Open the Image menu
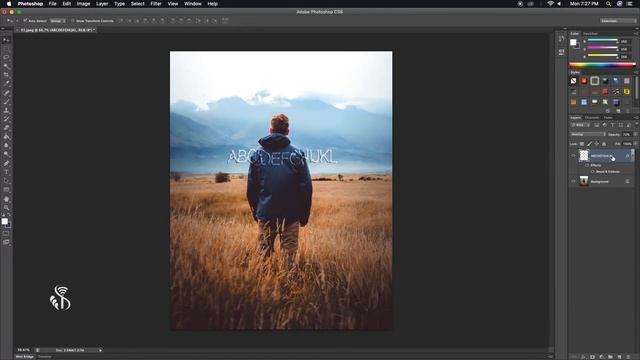 (x=83, y=4)
